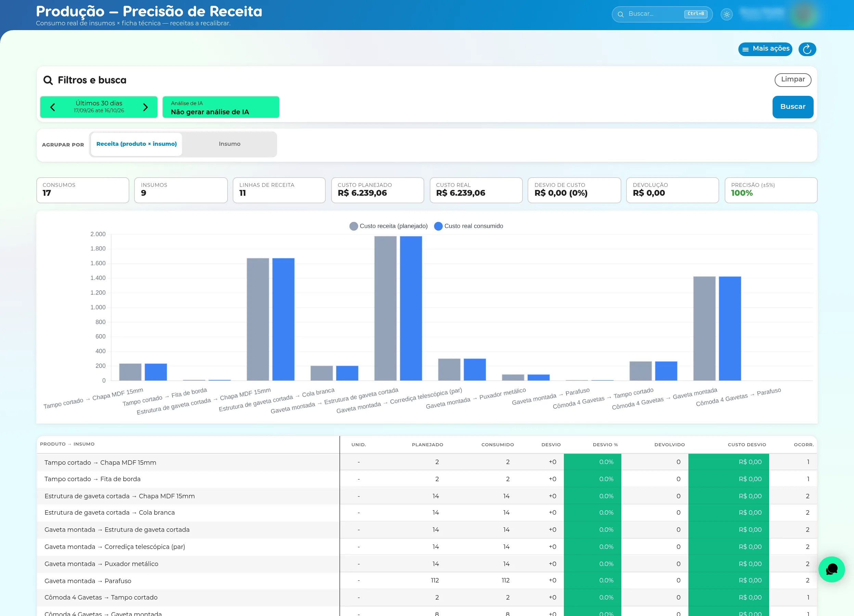Image resolution: width=854 pixels, height=616 pixels.
Task: Toggle Custo real consumido legend series
Action: click(x=468, y=226)
